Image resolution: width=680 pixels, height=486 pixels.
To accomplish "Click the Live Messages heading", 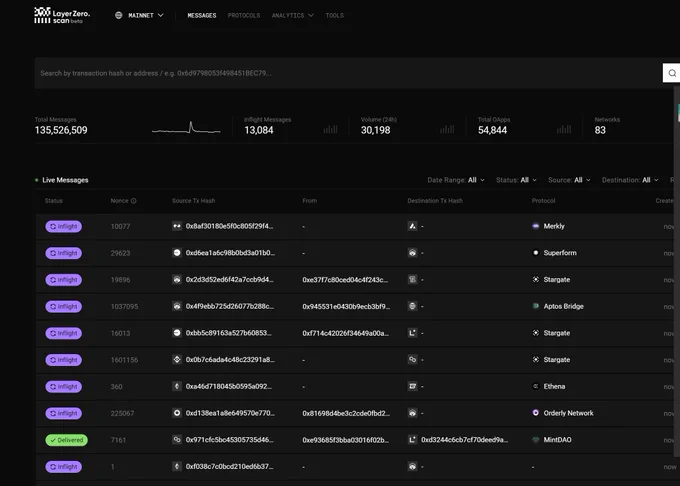I will 65,180.
